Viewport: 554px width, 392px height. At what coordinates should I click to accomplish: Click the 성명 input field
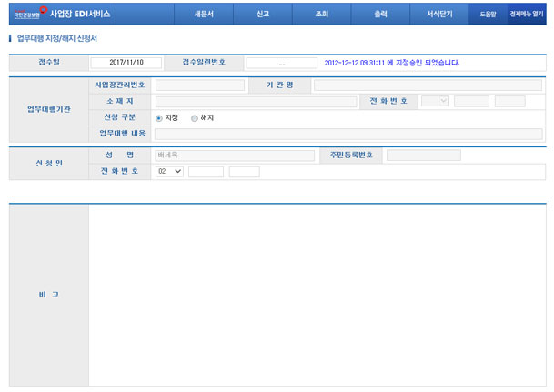pos(235,156)
